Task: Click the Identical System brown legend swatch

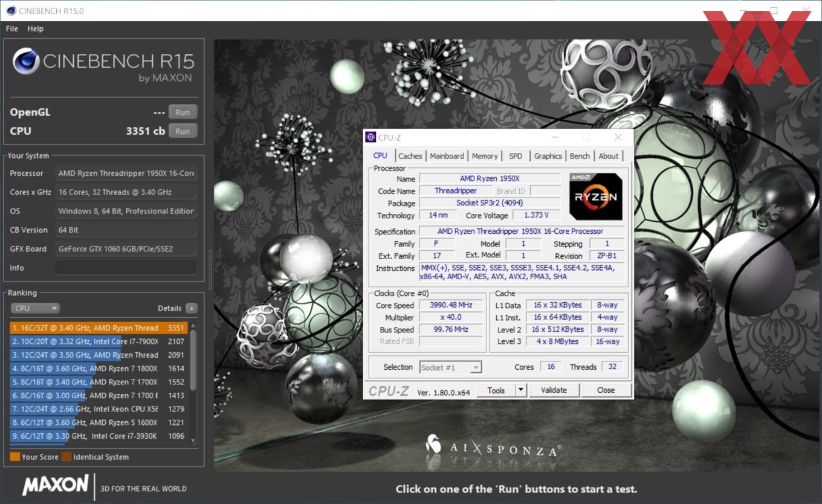Action: [x=66, y=457]
